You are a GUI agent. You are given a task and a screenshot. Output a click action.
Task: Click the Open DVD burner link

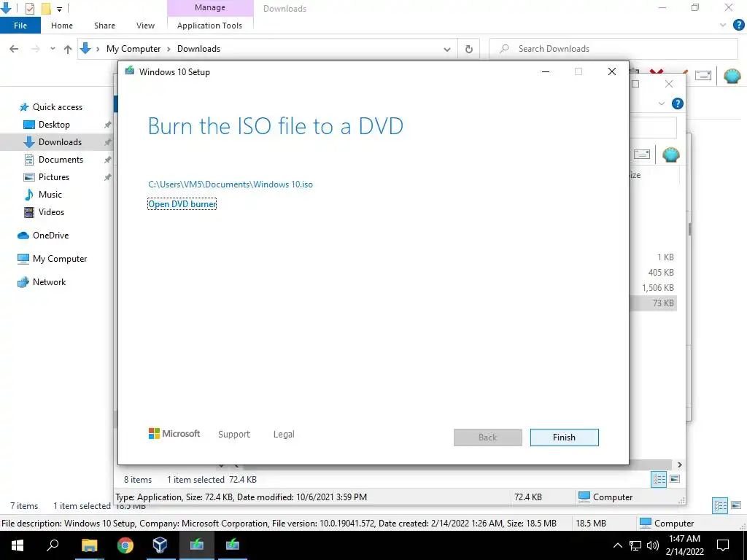(x=182, y=204)
